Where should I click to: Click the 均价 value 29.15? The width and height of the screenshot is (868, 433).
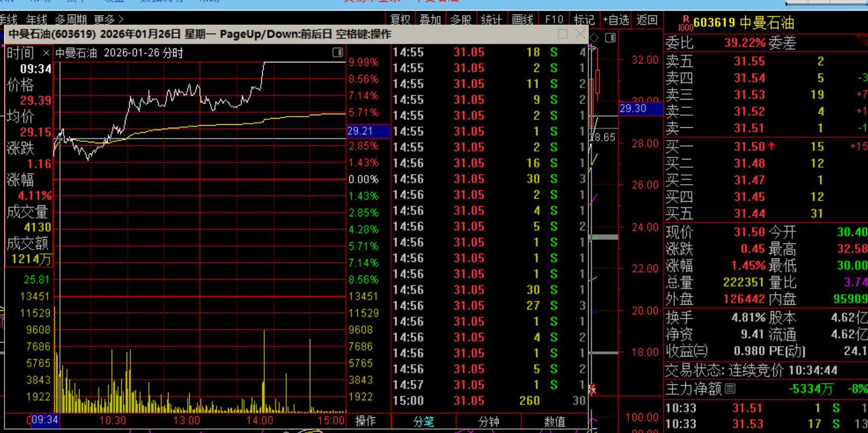point(36,132)
